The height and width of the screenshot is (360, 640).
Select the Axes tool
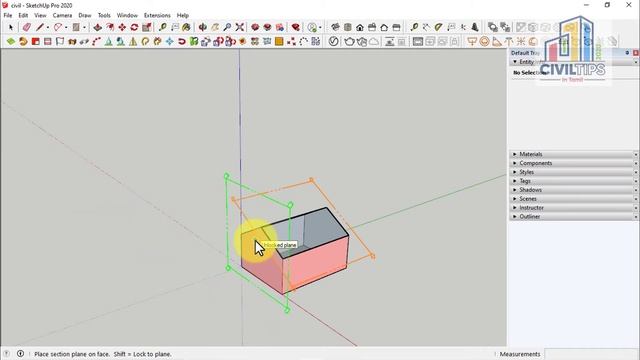[x=463, y=27]
